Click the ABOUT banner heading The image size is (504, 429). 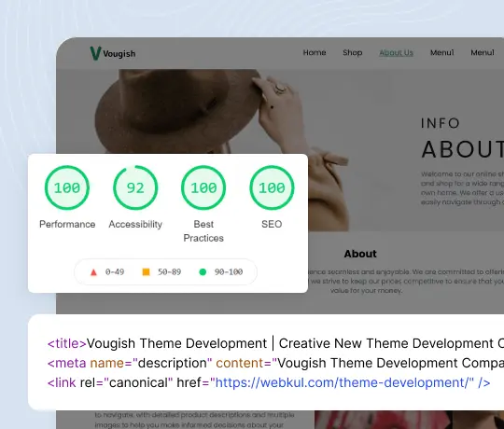click(463, 149)
